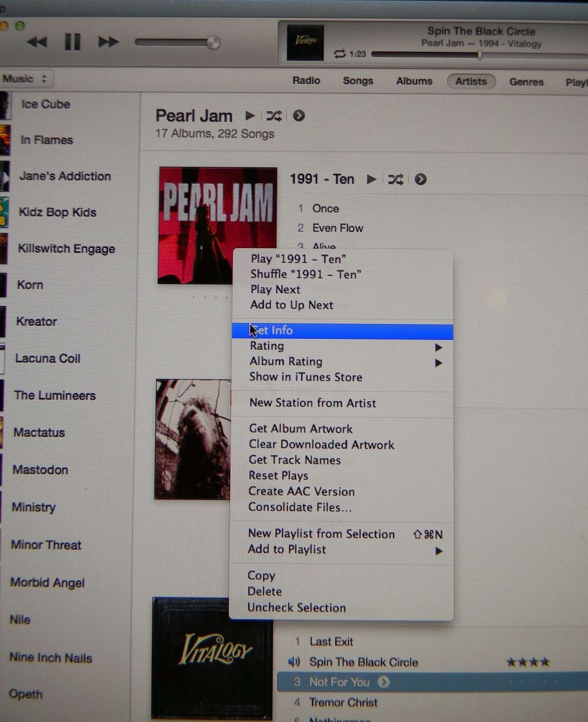588x722 pixels.
Task: Select Nine Inch Nails artist
Action: (51, 658)
